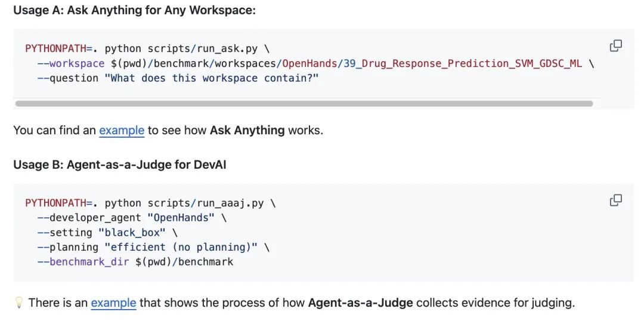Image resolution: width=644 pixels, height=324 pixels.
Task: Click the --question flag in the first block
Action: [x=67, y=78]
